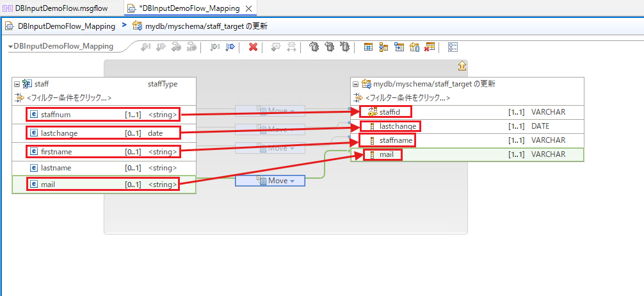The image size is (644, 296).
Task: Click the <string> type of lastname
Action: coord(163,168)
